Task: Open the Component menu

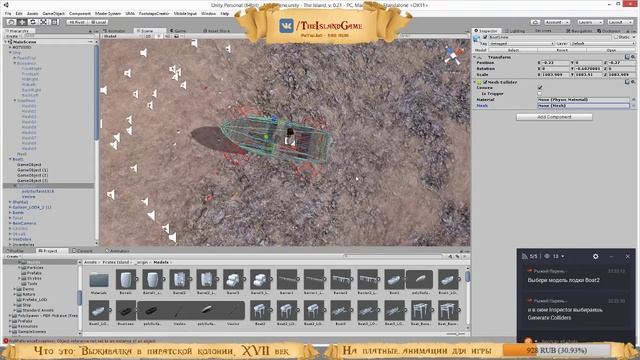Action: pyautogui.click(x=80, y=13)
